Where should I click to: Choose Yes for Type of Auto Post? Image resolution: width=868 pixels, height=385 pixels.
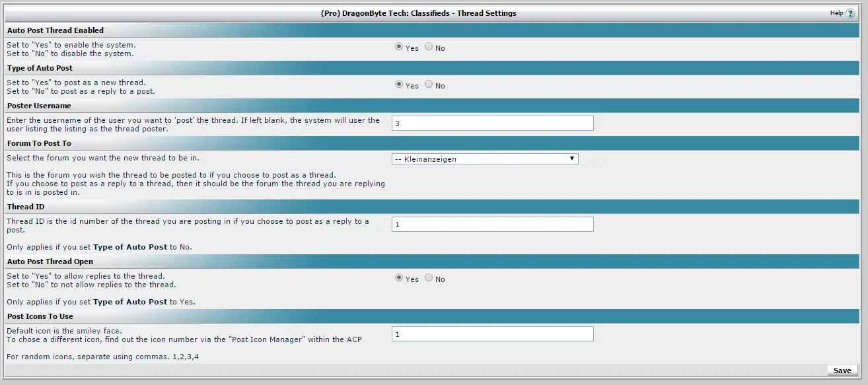pos(398,85)
